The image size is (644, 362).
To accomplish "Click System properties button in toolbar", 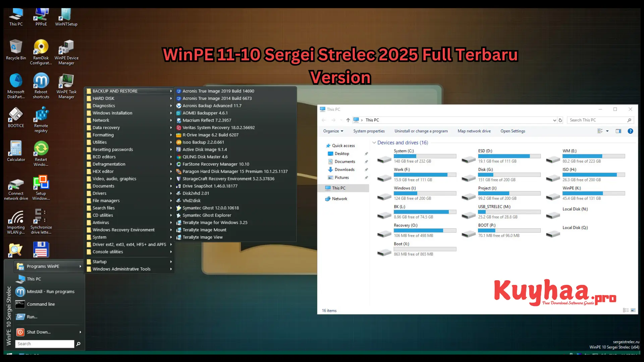I will (x=368, y=131).
